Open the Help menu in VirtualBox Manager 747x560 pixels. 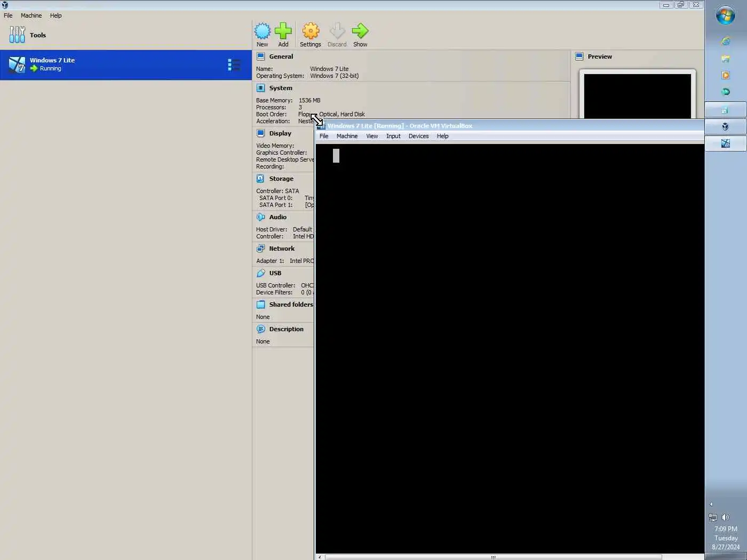(x=55, y=15)
